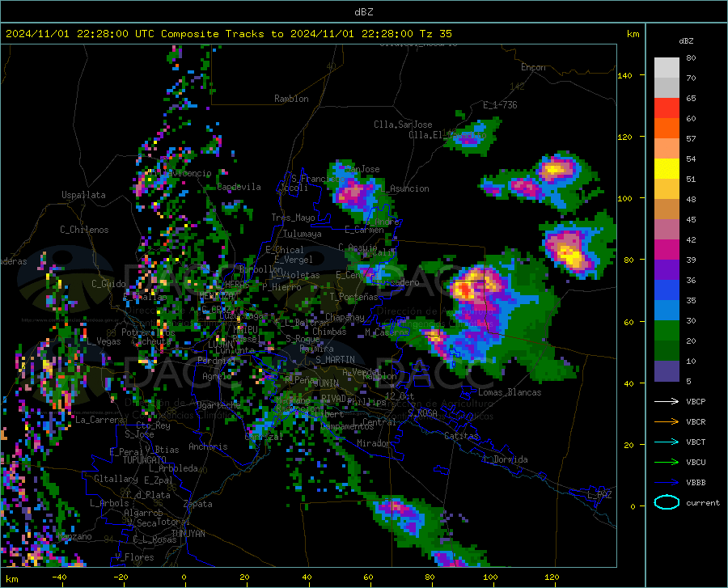Click the blue VBBB arrow in legend

tap(667, 483)
